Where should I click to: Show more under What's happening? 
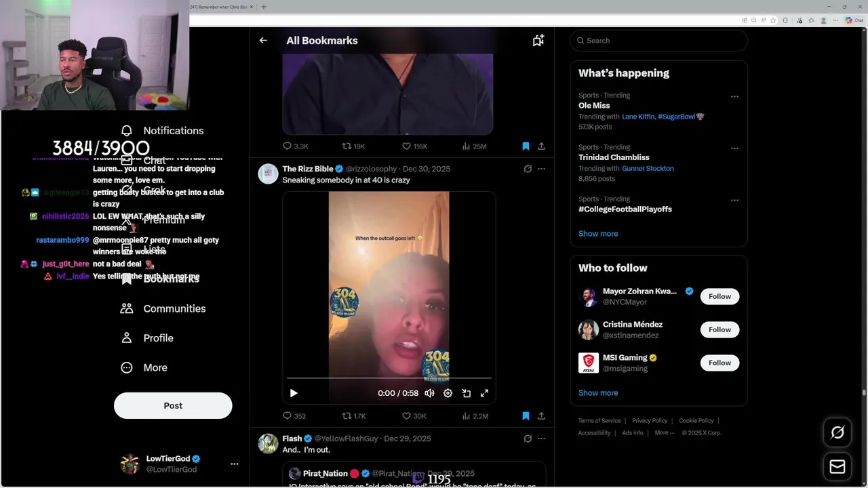pos(598,234)
